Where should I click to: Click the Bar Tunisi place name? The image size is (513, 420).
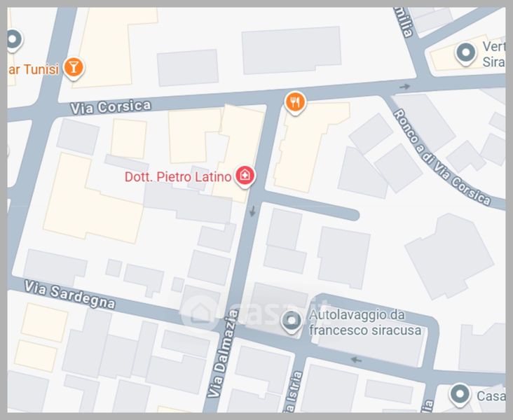[33, 69]
